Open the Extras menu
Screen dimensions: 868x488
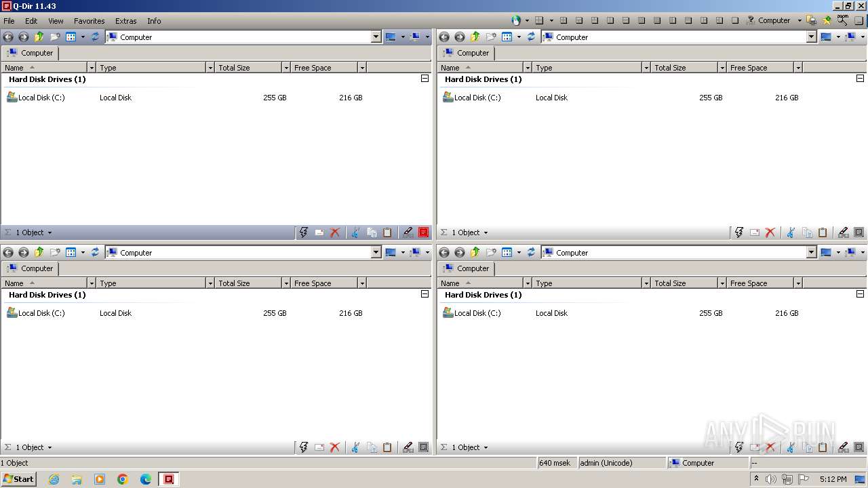tap(125, 21)
